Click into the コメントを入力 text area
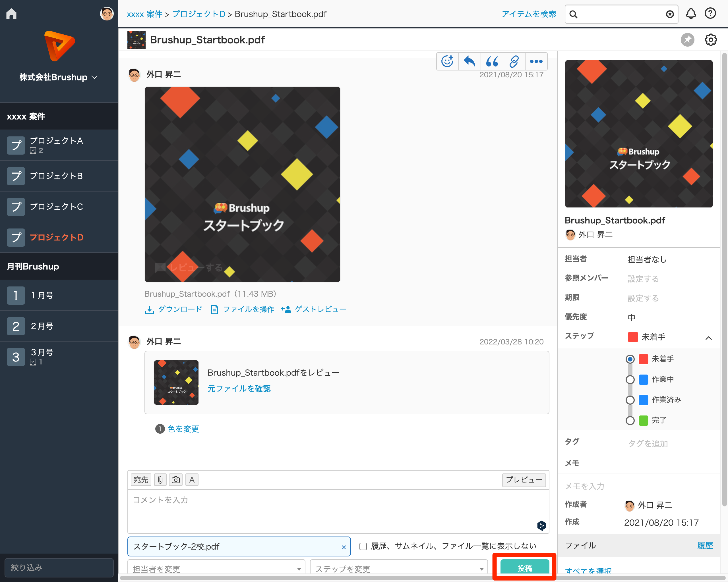Screen dimensions: 728x582 click(338, 511)
